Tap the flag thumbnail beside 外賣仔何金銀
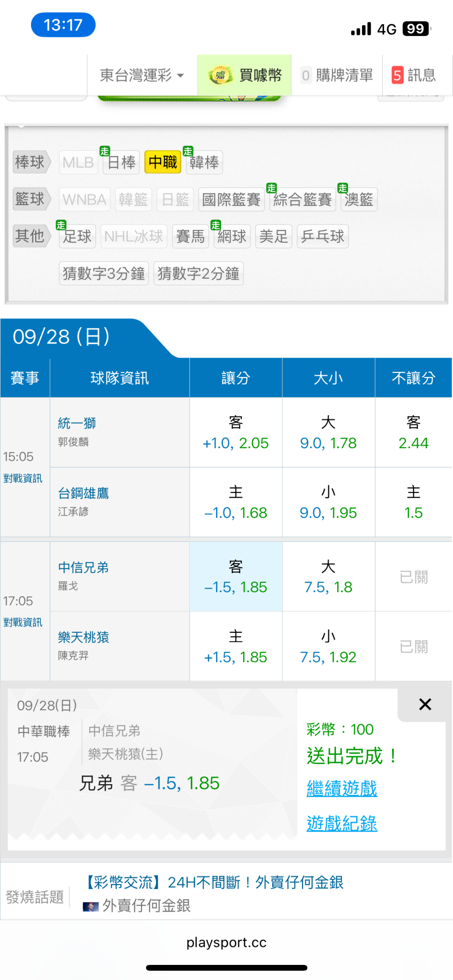453x980 pixels. (x=90, y=907)
